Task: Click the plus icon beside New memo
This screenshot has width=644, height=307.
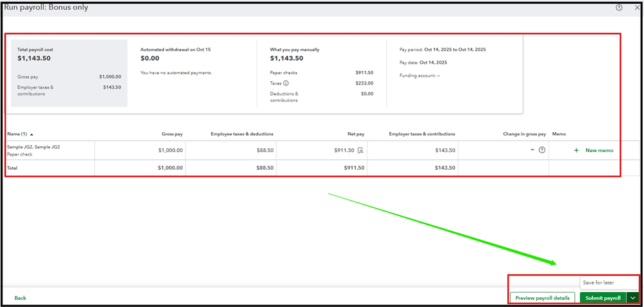Action: pos(576,150)
